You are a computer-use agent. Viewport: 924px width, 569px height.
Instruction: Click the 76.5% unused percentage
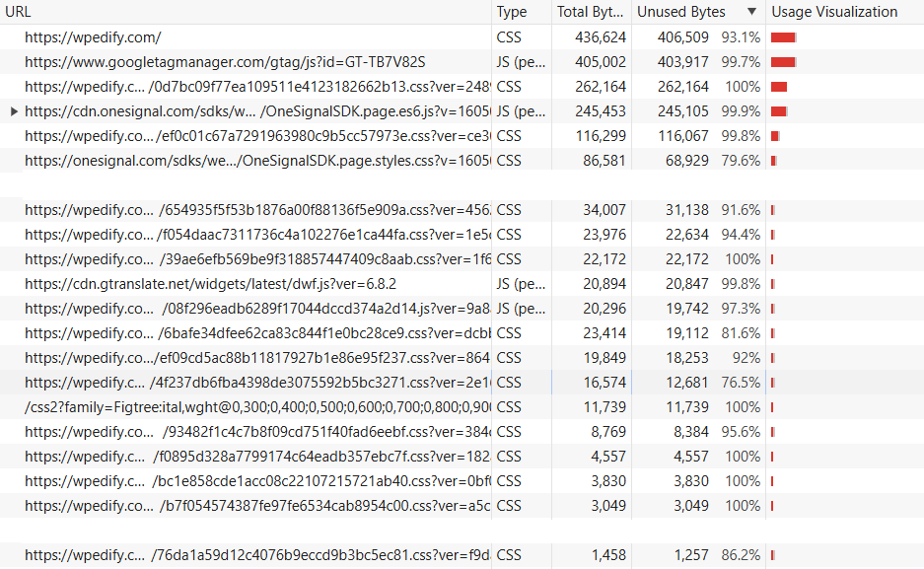coord(741,384)
